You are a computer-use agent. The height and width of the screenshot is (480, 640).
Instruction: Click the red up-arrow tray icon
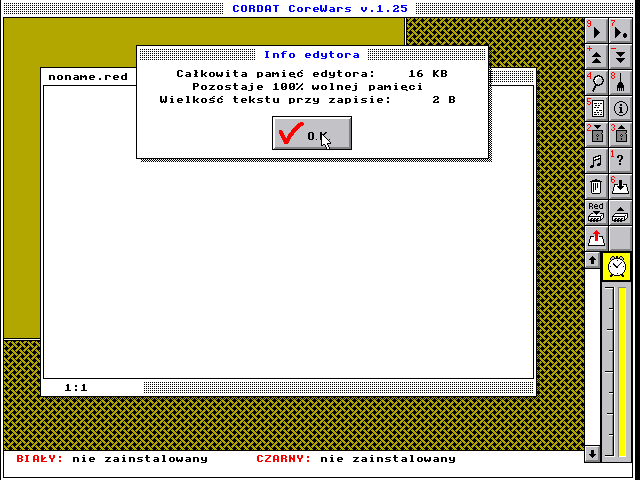(596, 238)
